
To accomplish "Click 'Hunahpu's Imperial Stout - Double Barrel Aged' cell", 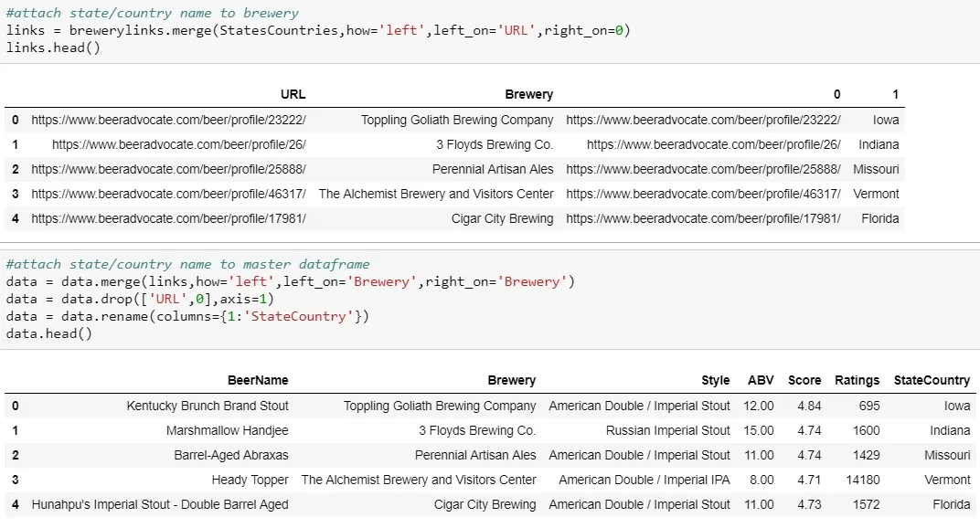I will 160,504.
